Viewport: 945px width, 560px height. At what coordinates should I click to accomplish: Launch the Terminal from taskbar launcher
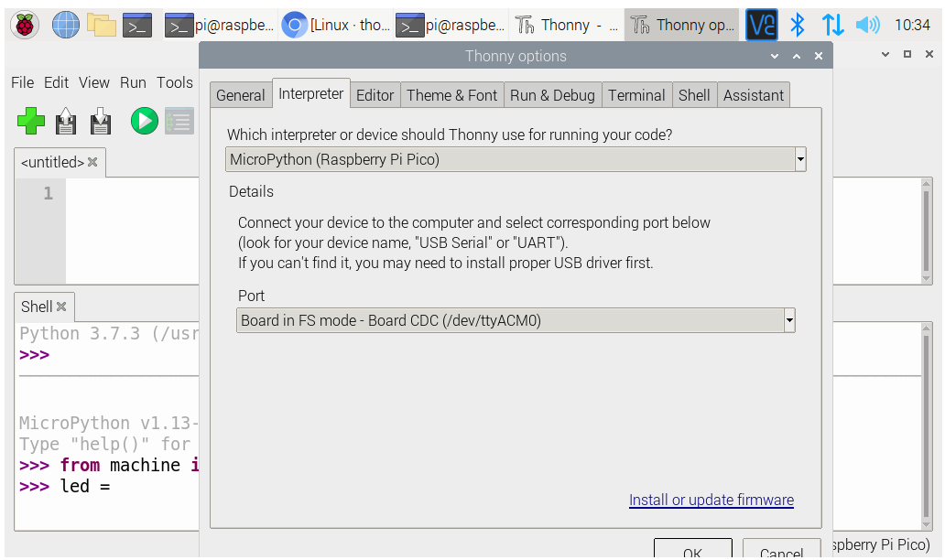(137, 26)
